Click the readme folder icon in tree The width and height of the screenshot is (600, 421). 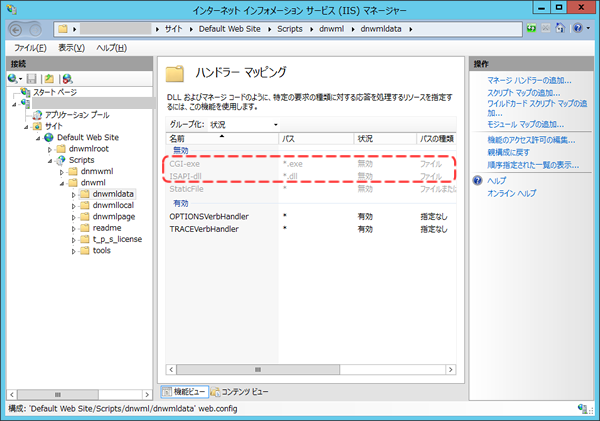pyautogui.click(x=85, y=228)
